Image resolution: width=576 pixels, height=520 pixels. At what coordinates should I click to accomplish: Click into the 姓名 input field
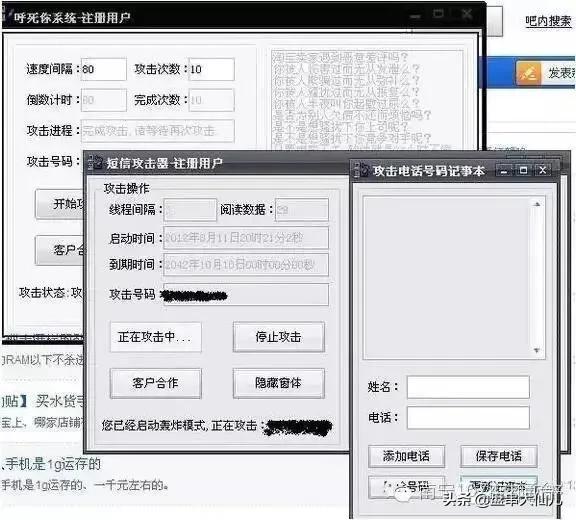(x=468, y=387)
